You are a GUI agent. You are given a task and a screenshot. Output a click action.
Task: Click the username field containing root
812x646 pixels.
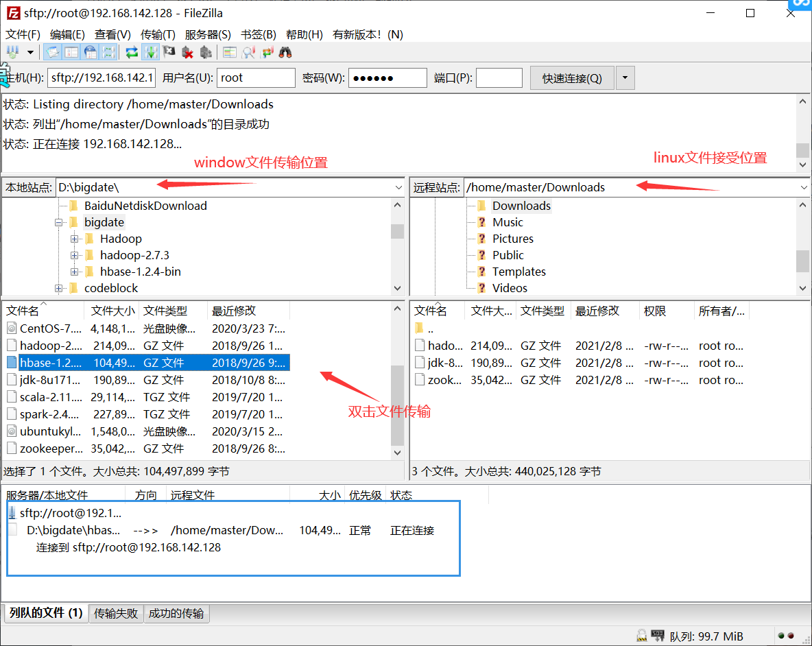[x=256, y=77]
